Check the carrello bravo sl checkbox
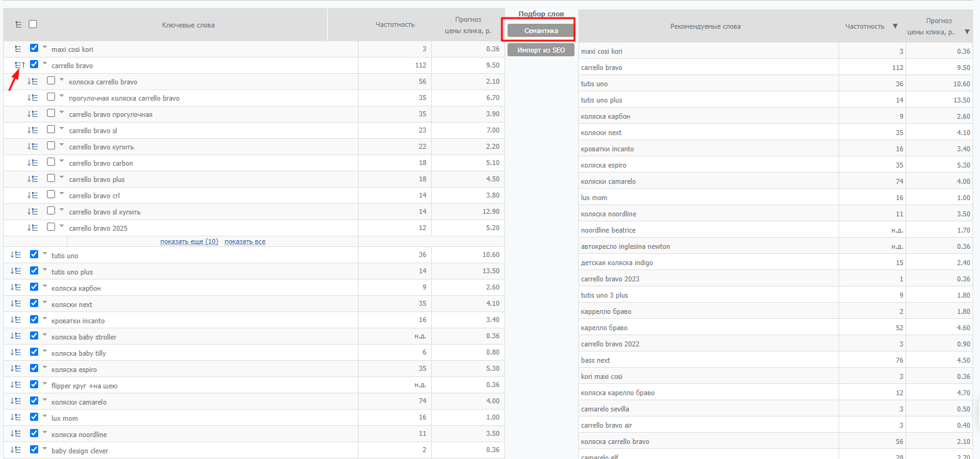 tap(51, 129)
